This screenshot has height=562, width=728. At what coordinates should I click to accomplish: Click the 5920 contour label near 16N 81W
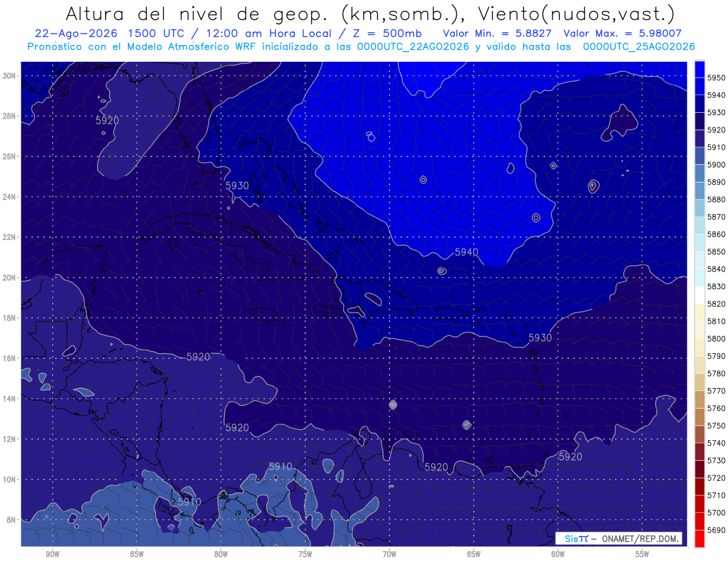(x=198, y=357)
